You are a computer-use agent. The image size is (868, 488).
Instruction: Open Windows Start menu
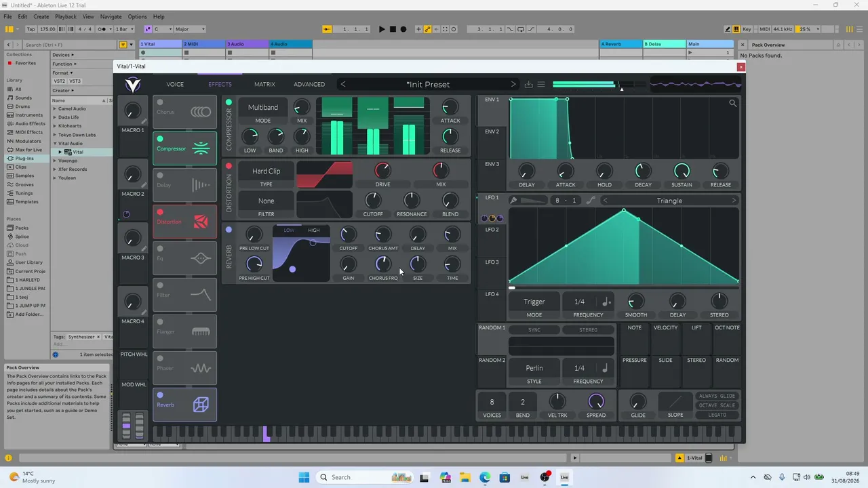[x=304, y=477]
